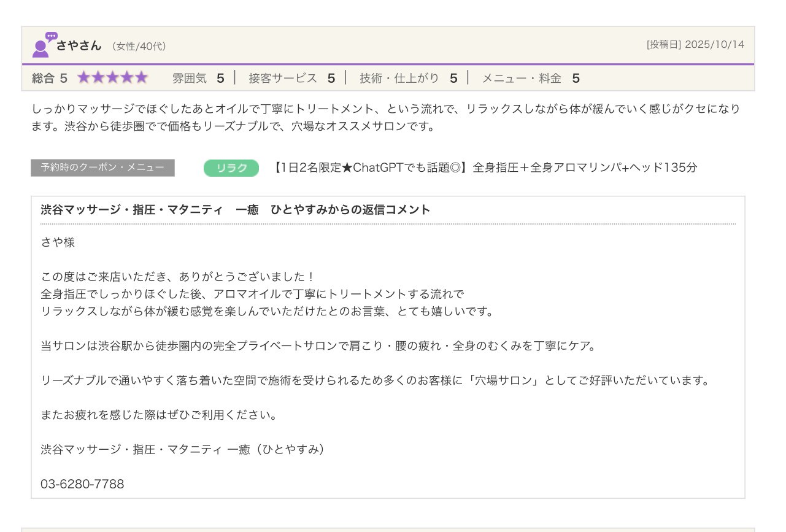
Task: Click the 総合 5 overall score label
Action: click(x=50, y=78)
